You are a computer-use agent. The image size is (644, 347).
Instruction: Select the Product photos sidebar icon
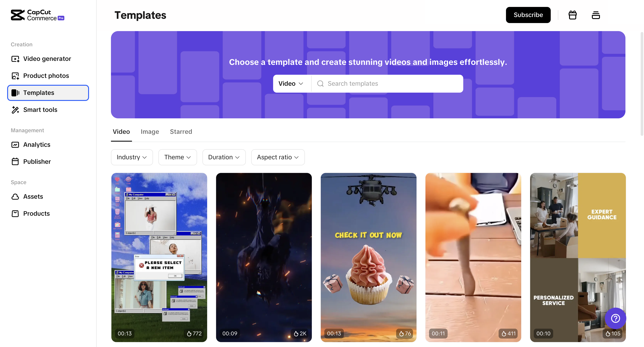[x=15, y=76]
